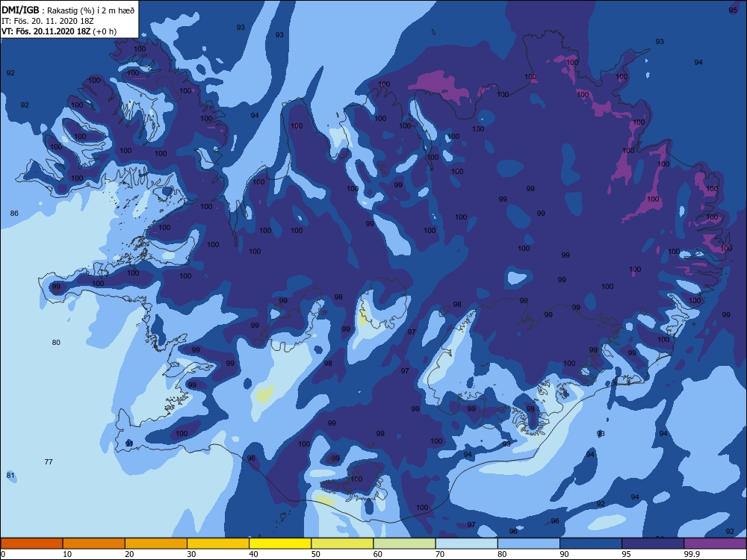
Task: Click the legend scale label '30'
Action: 191,554
